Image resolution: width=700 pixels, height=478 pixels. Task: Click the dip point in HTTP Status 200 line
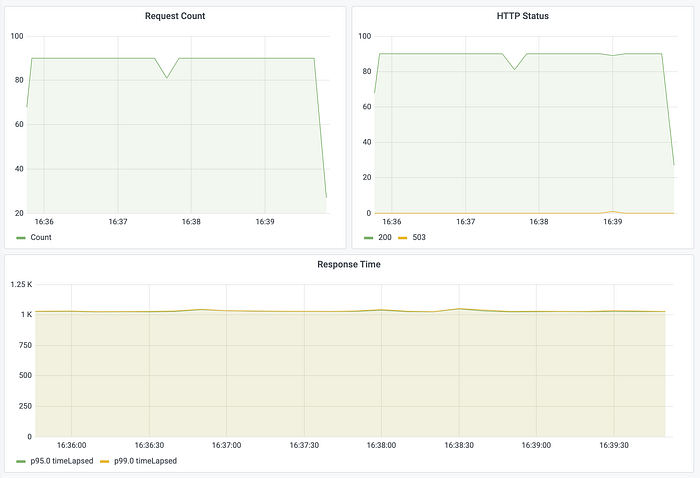click(514, 69)
